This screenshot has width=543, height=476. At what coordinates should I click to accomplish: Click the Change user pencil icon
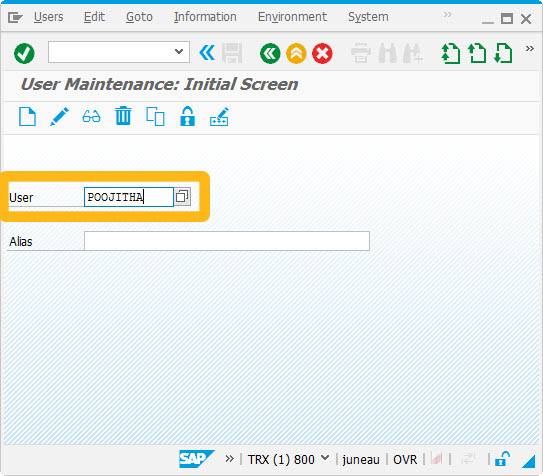click(x=59, y=116)
